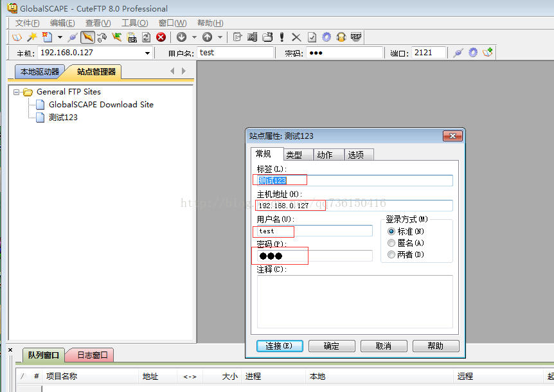The height and width of the screenshot is (392, 554).
Task: Click the red Stop transfer icon
Action: coord(161,37)
